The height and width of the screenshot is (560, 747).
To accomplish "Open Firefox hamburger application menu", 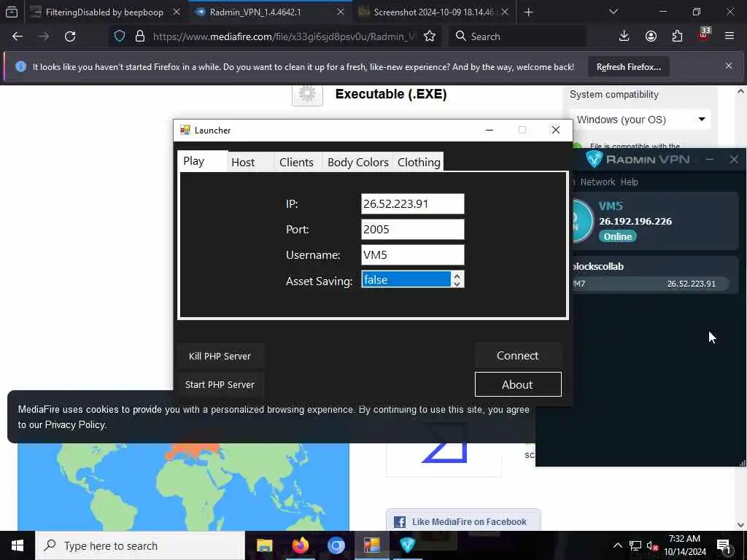I will coord(729,36).
